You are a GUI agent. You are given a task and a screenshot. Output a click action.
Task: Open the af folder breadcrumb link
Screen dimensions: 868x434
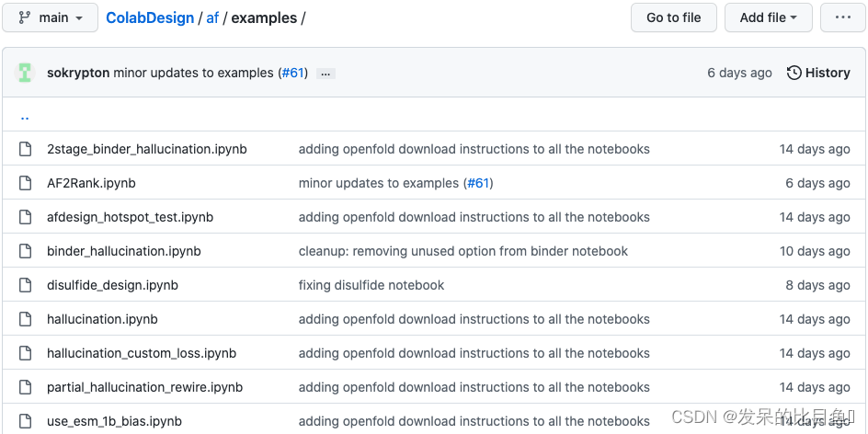[x=211, y=17]
